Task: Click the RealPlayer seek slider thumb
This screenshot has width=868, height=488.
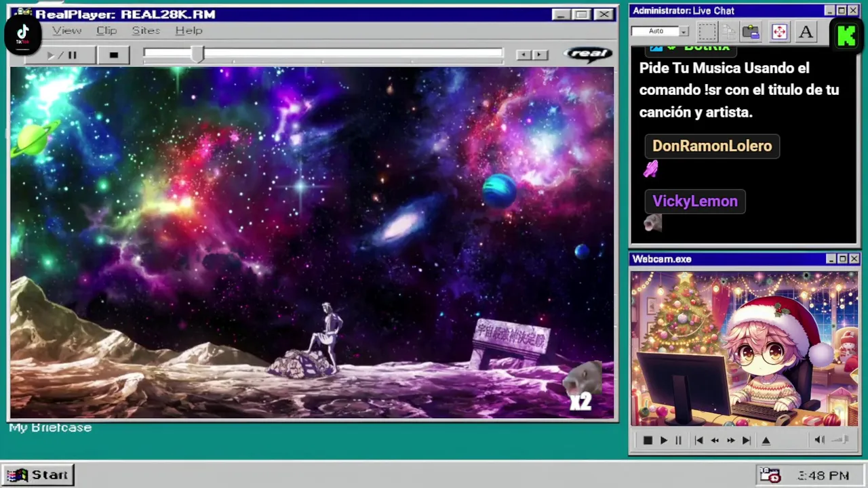Action: (x=197, y=55)
